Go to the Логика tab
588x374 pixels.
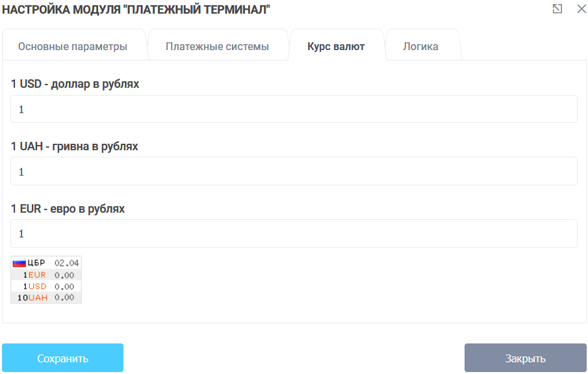(420, 47)
